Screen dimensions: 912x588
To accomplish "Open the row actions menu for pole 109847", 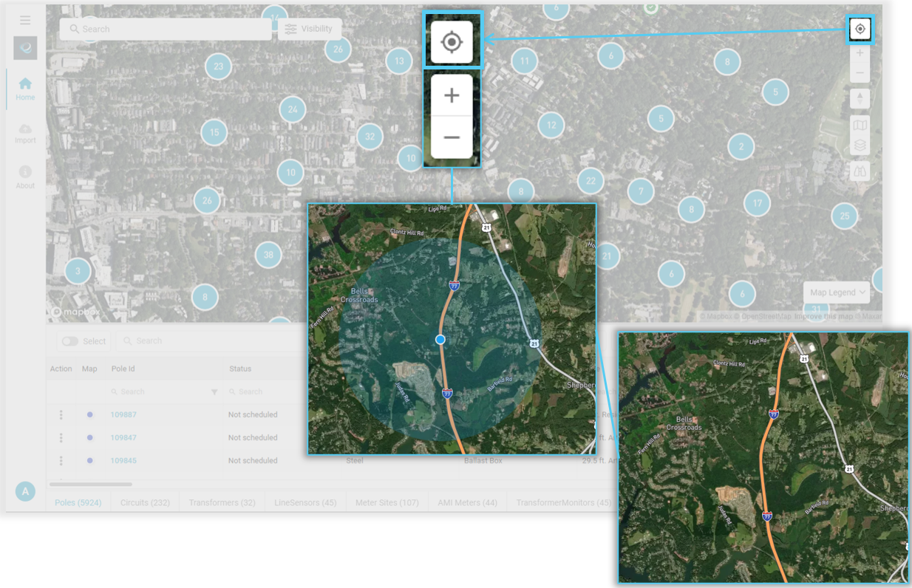I will pyautogui.click(x=61, y=437).
